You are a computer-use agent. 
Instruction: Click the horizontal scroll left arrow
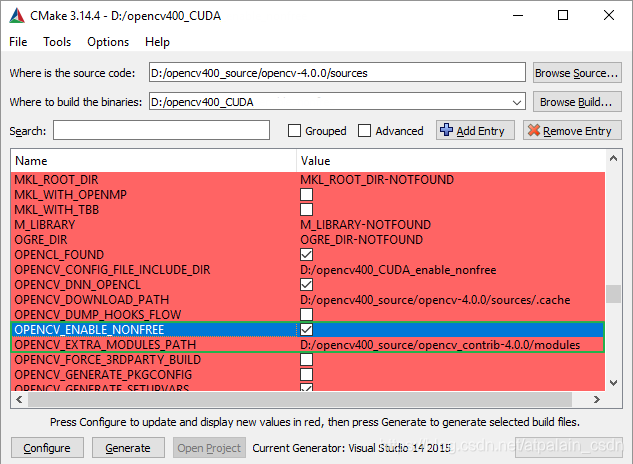tap(19, 399)
